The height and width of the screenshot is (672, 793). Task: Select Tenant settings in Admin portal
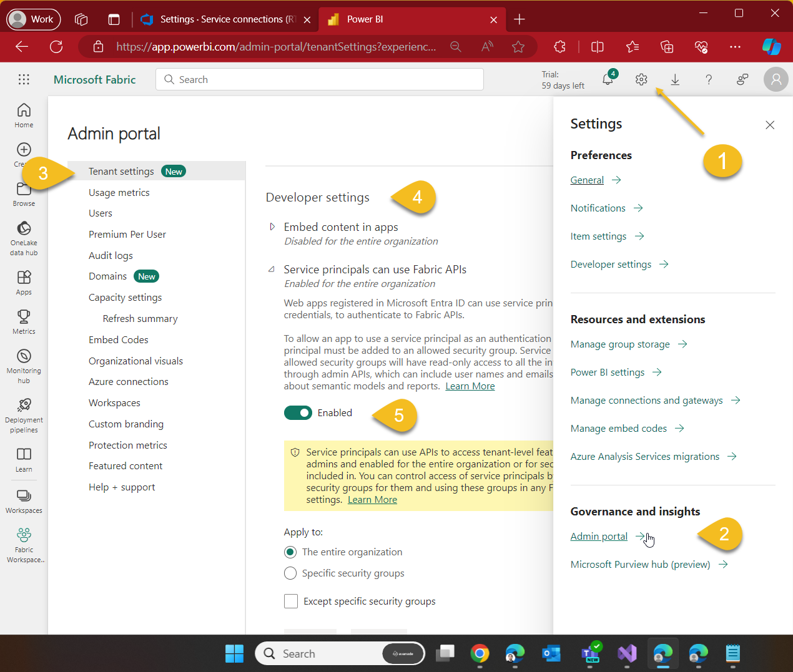tap(121, 170)
